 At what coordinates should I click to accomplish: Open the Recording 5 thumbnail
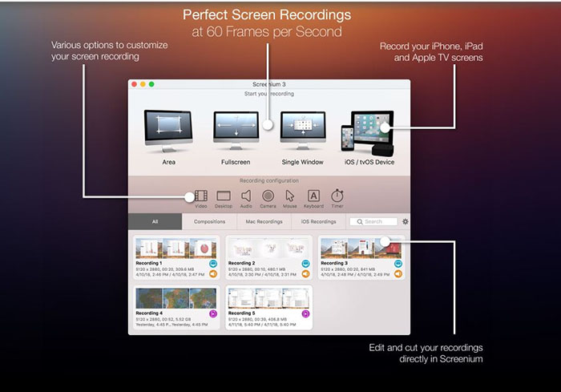(x=268, y=298)
